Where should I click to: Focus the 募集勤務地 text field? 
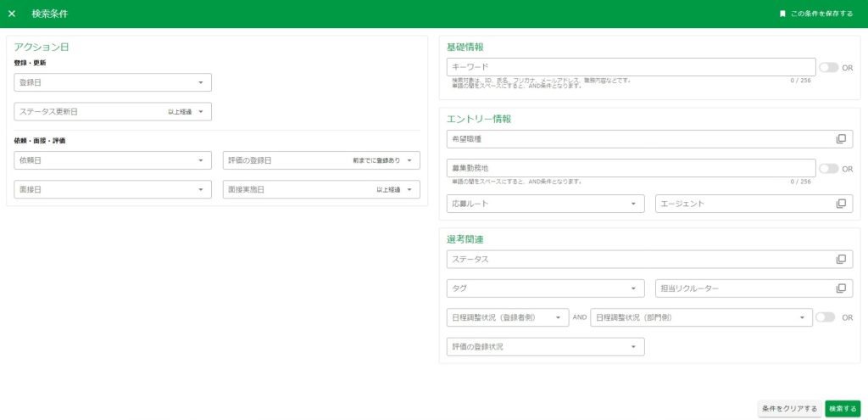point(631,169)
